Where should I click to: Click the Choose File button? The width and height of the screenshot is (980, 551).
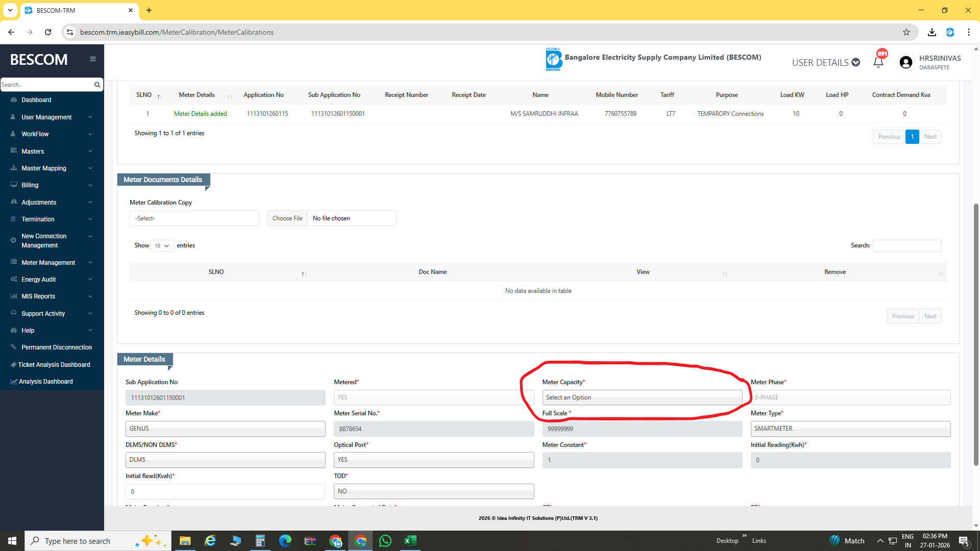[287, 218]
